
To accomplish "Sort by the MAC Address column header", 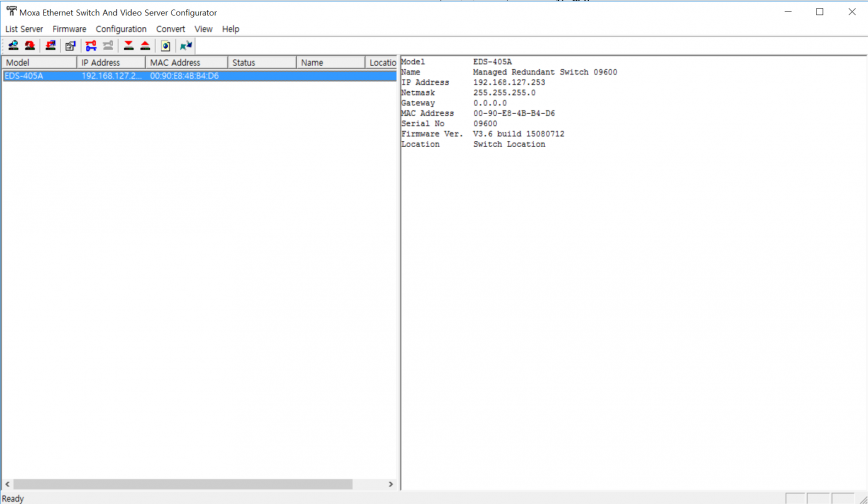I will tap(186, 63).
